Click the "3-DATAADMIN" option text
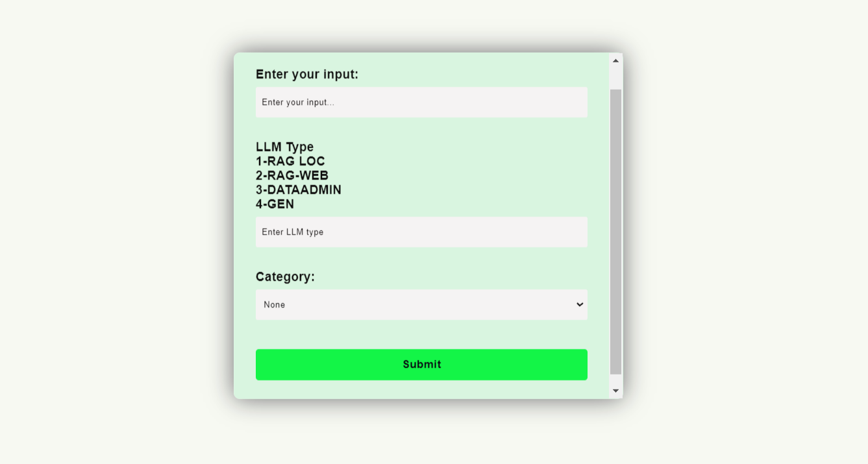This screenshot has width=868, height=464. click(299, 190)
